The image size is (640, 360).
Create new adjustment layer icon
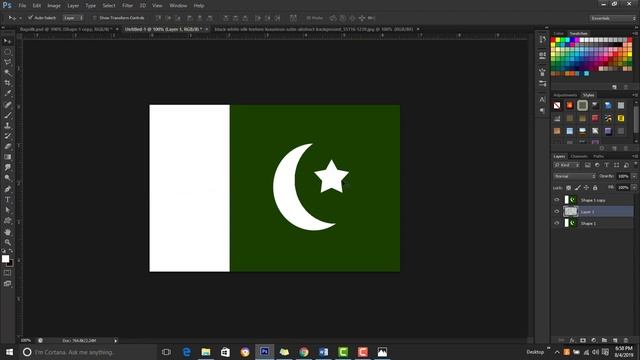coord(593,340)
